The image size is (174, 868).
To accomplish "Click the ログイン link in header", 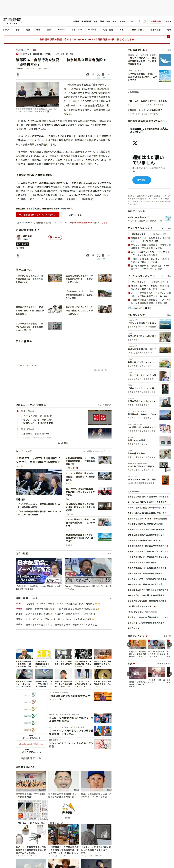I will (x=167, y=21).
